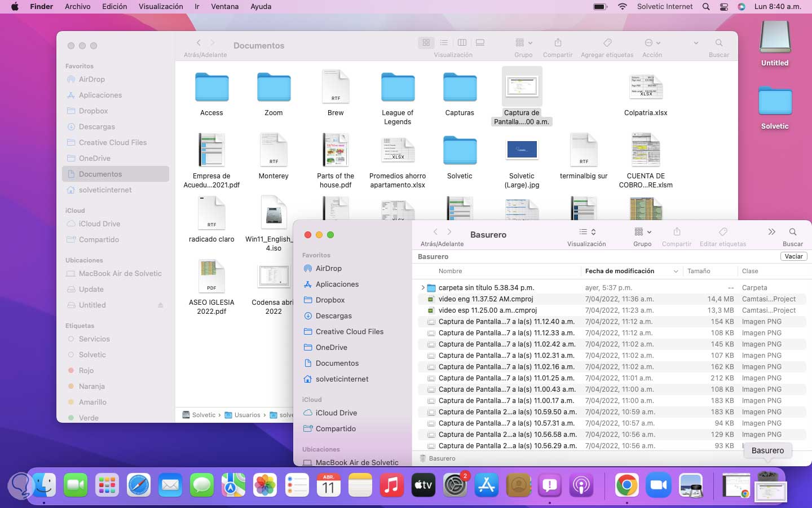Open Podcasts app in the Dock
Viewport: 812px width, 508px height.
point(581,484)
